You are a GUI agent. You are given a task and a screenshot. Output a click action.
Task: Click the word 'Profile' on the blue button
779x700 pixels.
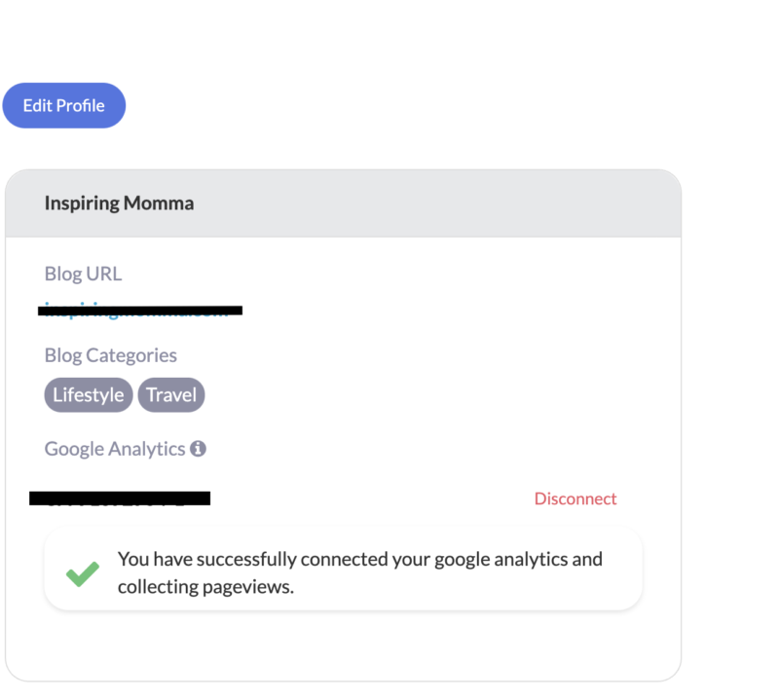pos(81,105)
